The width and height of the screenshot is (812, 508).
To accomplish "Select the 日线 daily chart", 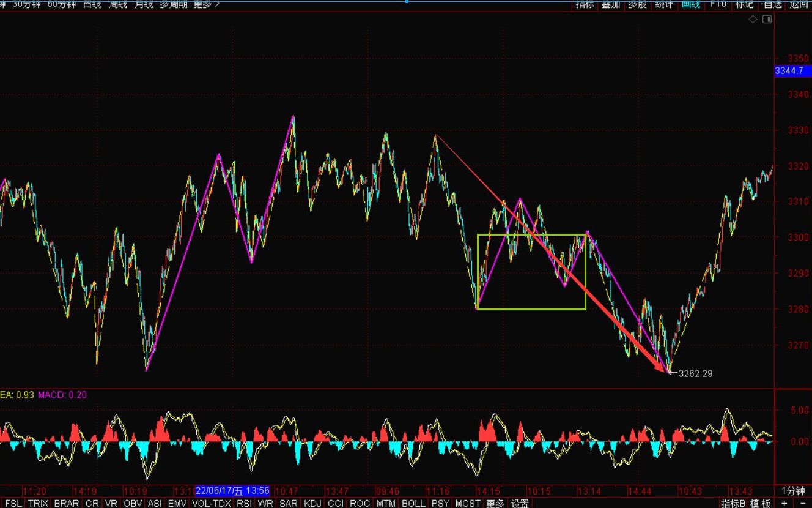I will (x=92, y=4).
